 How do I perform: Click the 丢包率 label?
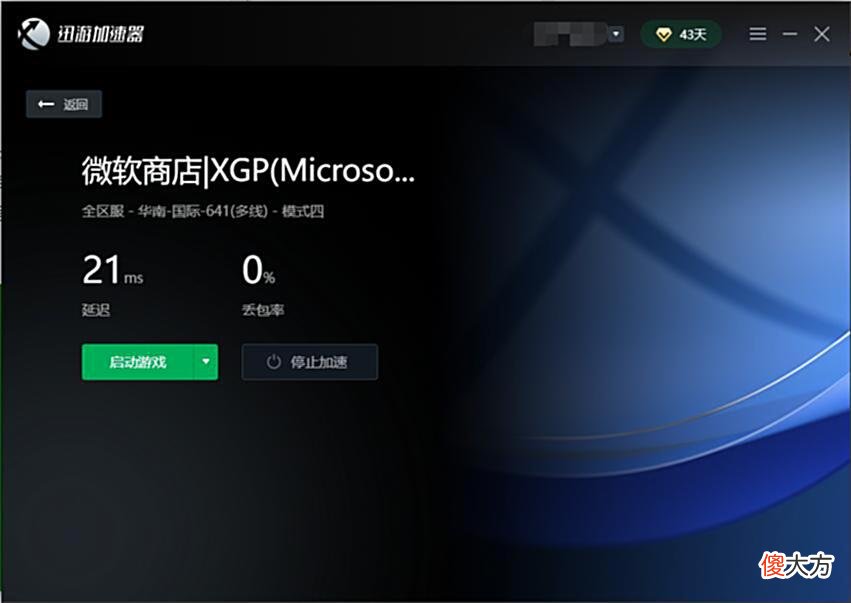pos(263,310)
